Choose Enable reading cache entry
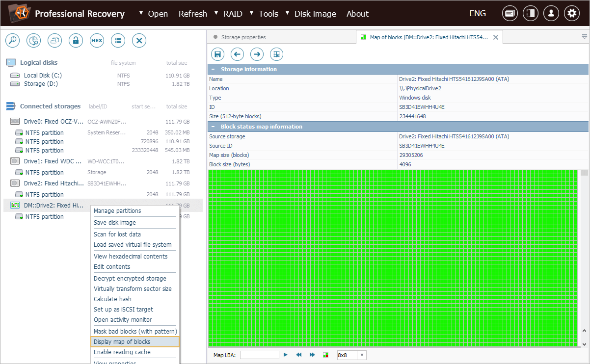Image resolution: width=590 pixels, height=364 pixels. 135,352
